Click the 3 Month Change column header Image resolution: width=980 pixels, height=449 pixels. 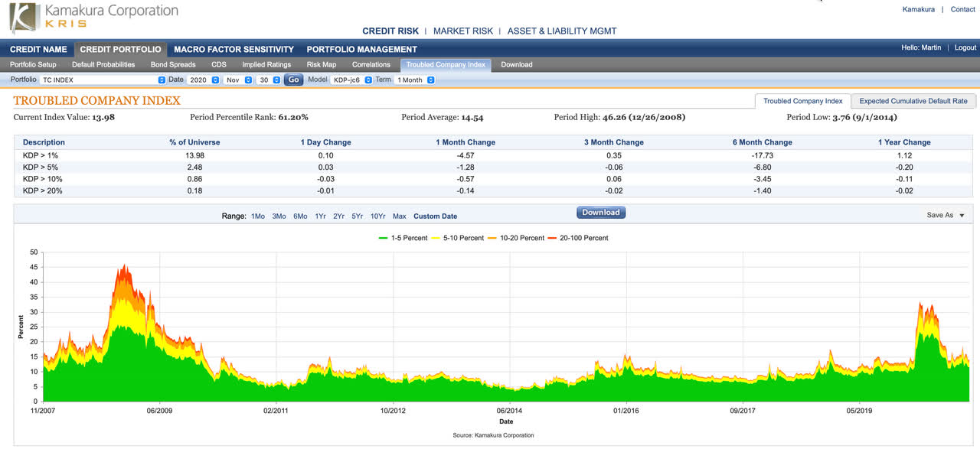614,142
